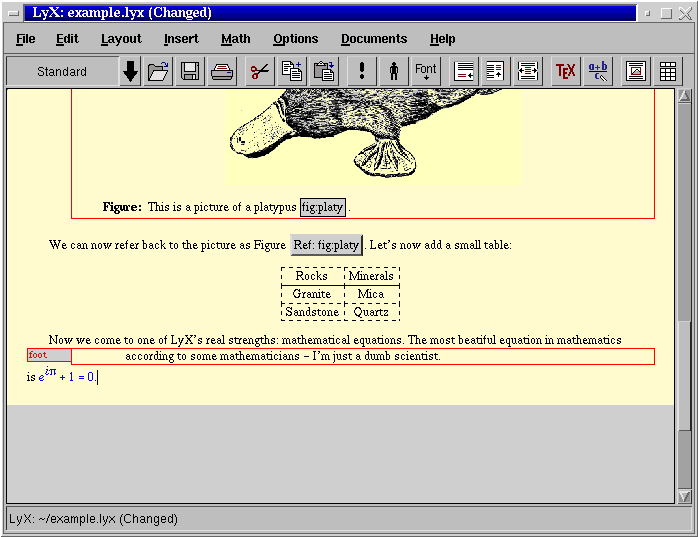Click the blue math equation e^iπ + 1 = 0
Screen dimensions: 698x537
pos(66,375)
